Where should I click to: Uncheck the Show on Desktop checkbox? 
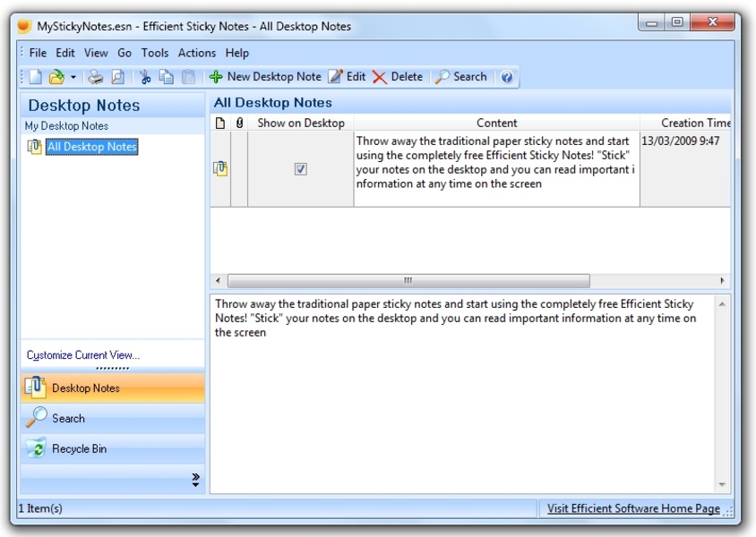pyautogui.click(x=301, y=169)
